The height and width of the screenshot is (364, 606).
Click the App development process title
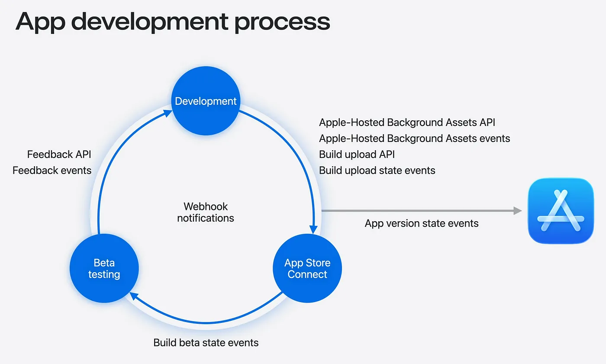pyautogui.click(x=172, y=22)
